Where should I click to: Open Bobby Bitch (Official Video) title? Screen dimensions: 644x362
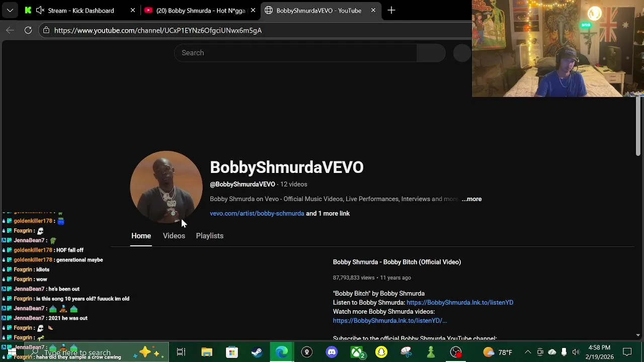point(397,262)
